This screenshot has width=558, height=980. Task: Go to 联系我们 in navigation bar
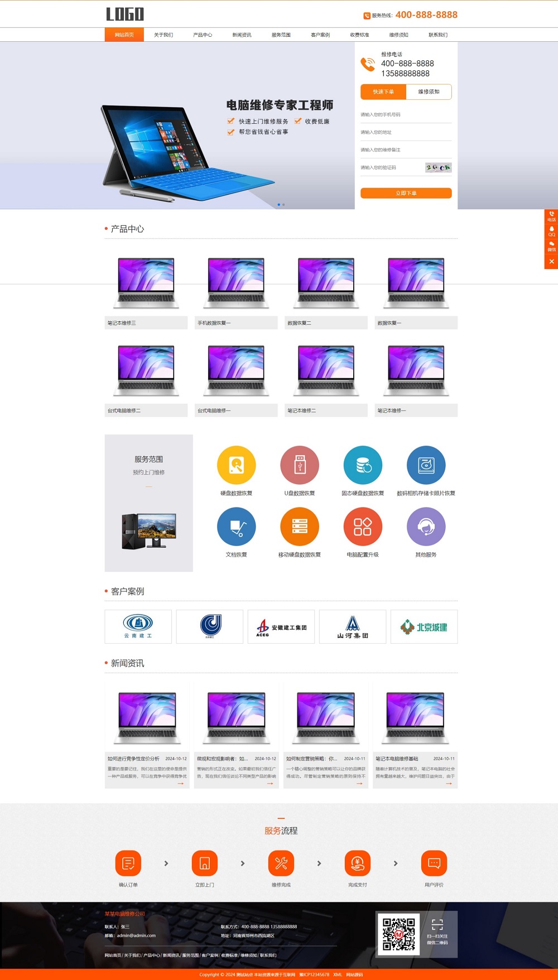point(438,35)
